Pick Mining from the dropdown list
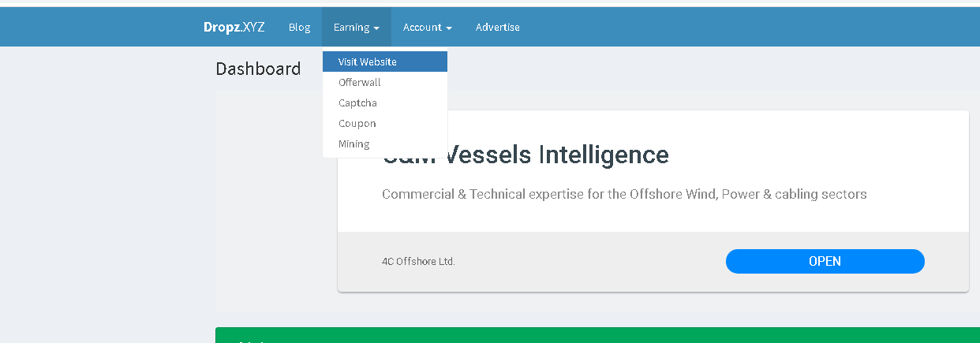The image size is (980, 343). tap(354, 144)
